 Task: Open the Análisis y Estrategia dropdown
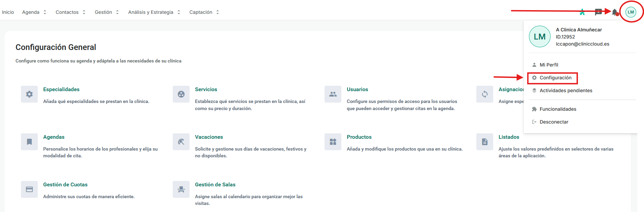click(154, 12)
